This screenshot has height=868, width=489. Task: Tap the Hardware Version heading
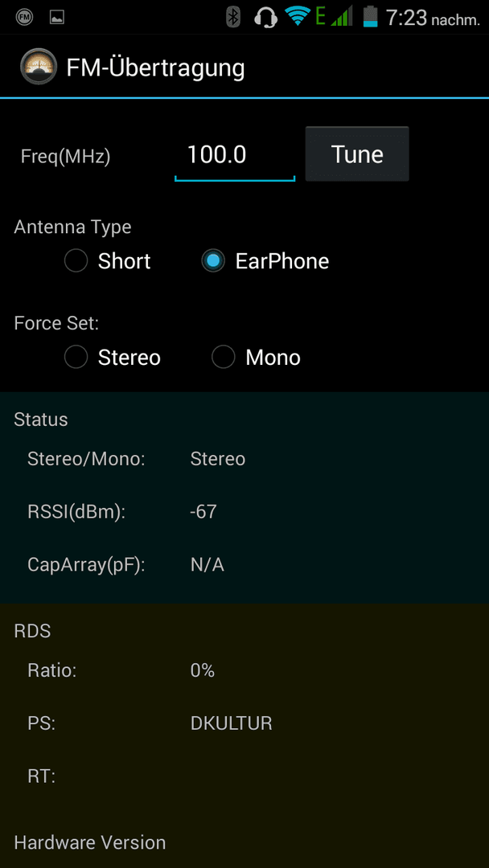90,842
